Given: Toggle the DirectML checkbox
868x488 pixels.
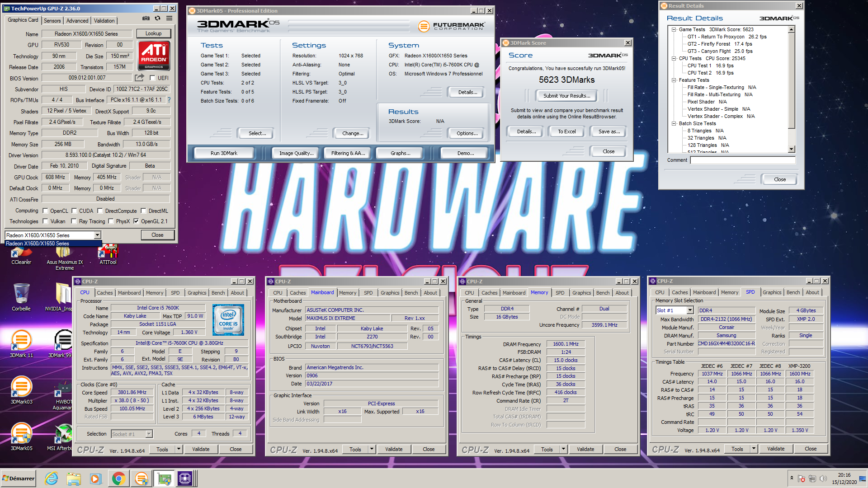Looking at the screenshot, I should click(x=143, y=211).
